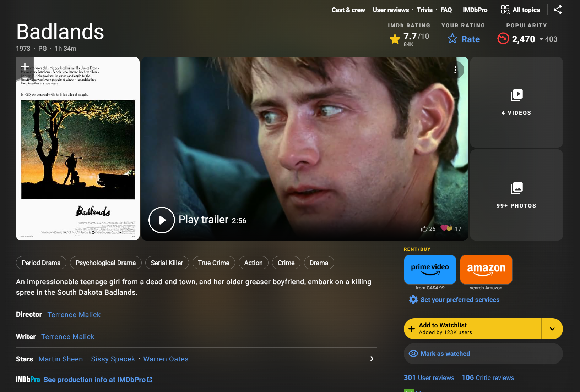Screen dimensions: 580x392
Task: Open the All topics grid icon
Action: tap(505, 10)
